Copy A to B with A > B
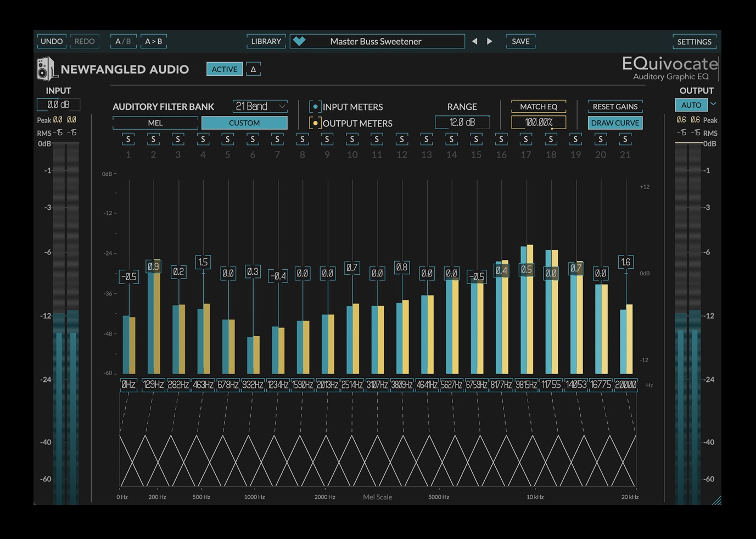This screenshot has width=756, height=539. point(154,41)
